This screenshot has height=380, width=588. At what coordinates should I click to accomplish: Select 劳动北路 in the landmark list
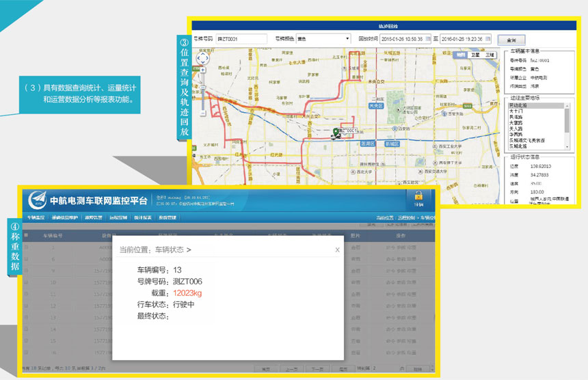pyautogui.click(x=535, y=106)
